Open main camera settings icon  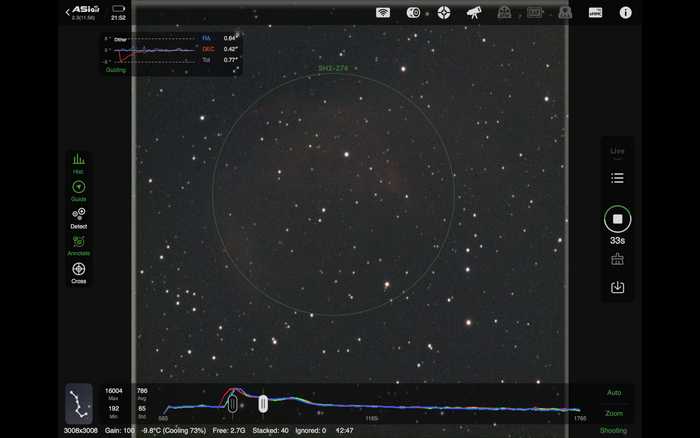(412, 13)
